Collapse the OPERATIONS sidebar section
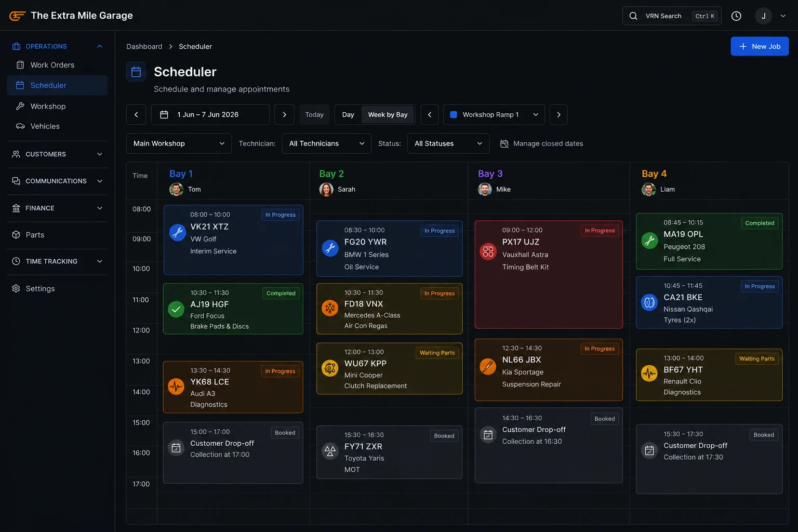The image size is (798, 532). pyautogui.click(x=57, y=46)
